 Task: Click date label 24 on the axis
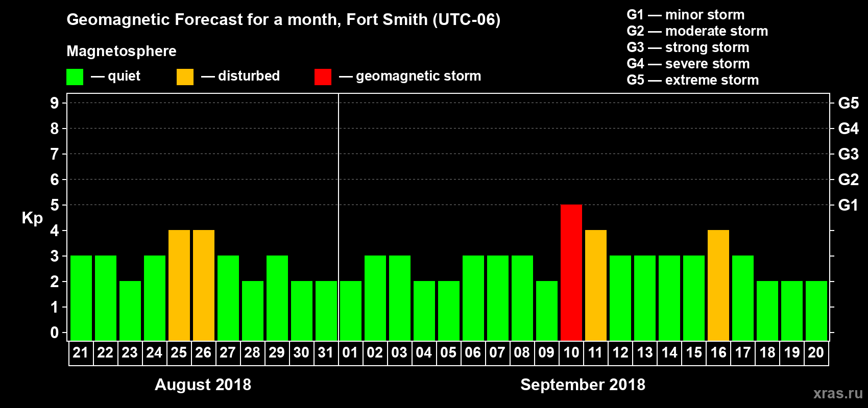[x=154, y=352]
